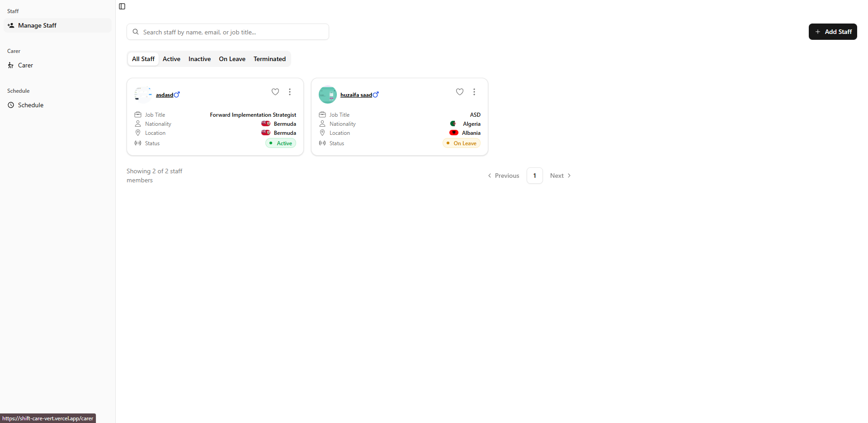Switch to the Active tab
Screen dimensions: 868x423
click(x=171, y=59)
